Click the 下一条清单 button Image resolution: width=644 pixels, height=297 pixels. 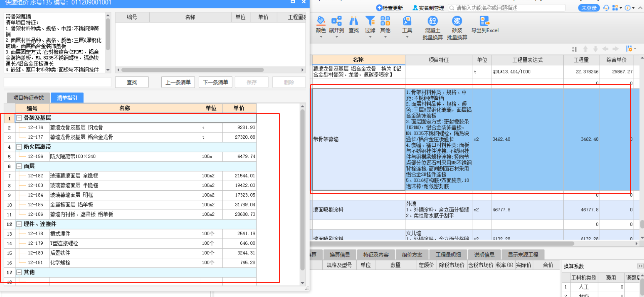[215, 82]
